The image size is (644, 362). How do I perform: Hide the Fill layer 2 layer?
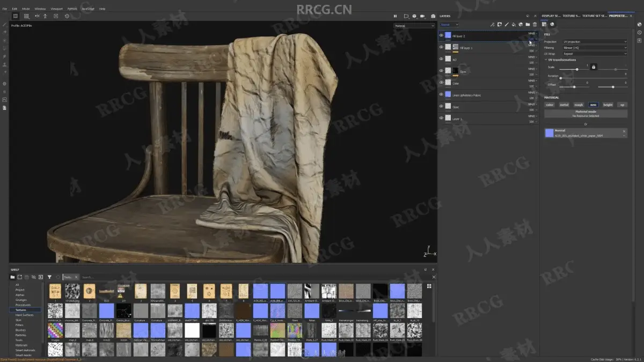pyautogui.click(x=442, y=35)
